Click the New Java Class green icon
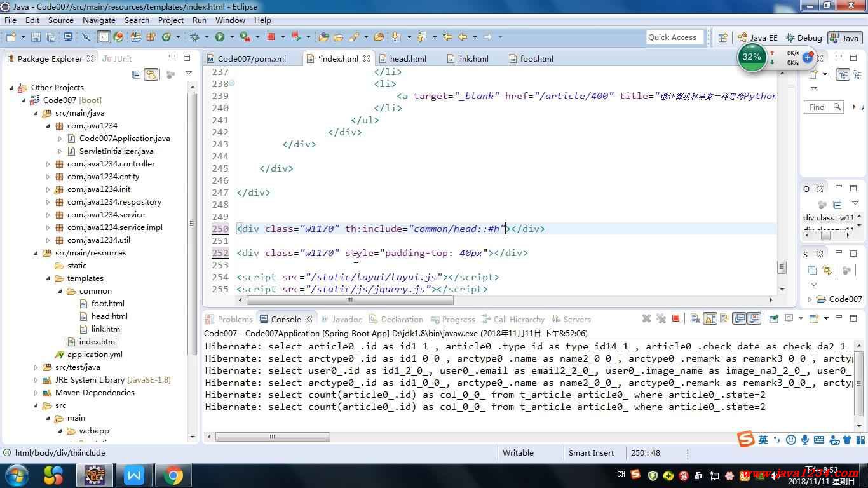Image resolution: width=868 pixels, height=488 pixels. point(166,37)
